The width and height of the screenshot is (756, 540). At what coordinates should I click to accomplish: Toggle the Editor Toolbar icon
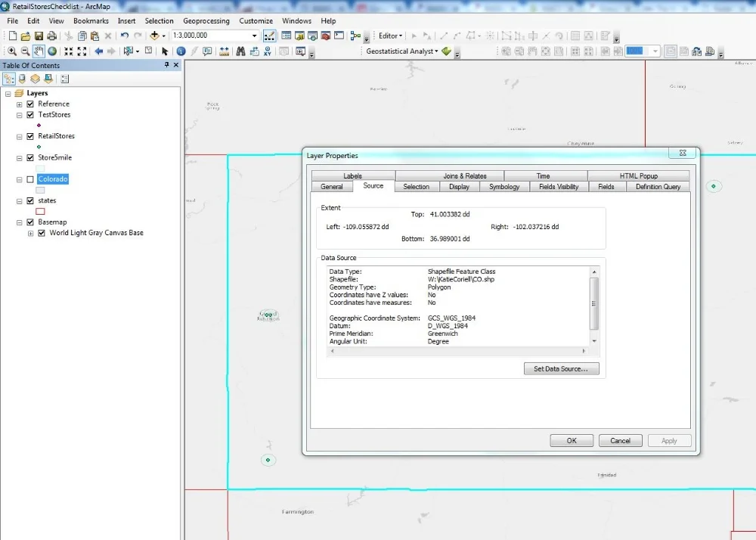pos(270,36)
